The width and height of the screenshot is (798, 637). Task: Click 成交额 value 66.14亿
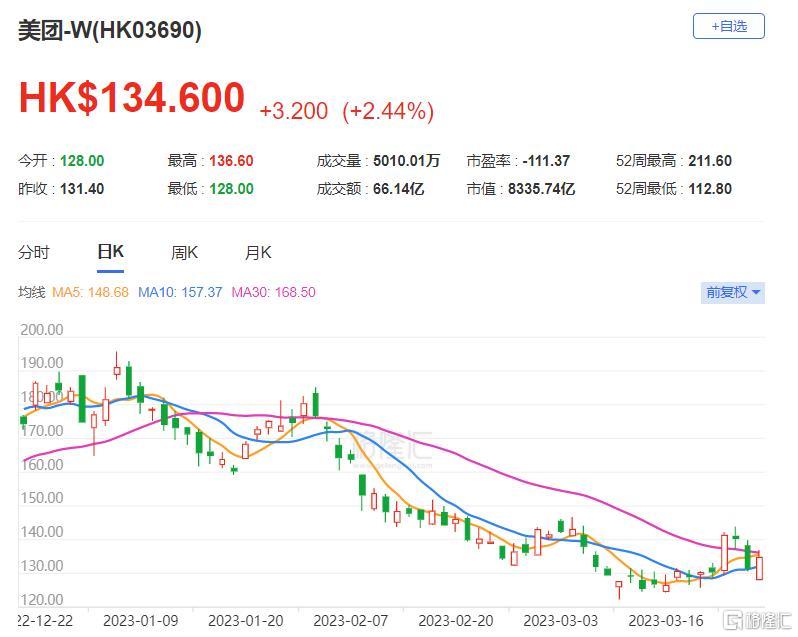pyautogui.click(x=398, y=189)
